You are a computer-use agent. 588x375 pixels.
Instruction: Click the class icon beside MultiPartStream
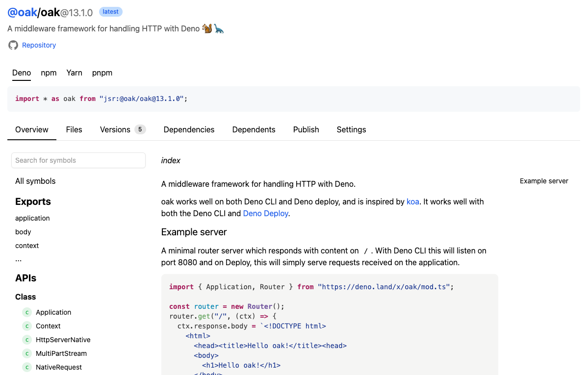[27, 353]
